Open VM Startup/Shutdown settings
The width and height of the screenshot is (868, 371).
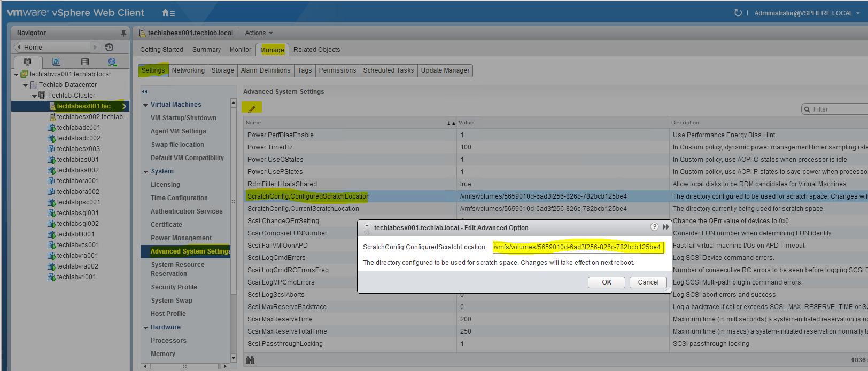[183, 118]
